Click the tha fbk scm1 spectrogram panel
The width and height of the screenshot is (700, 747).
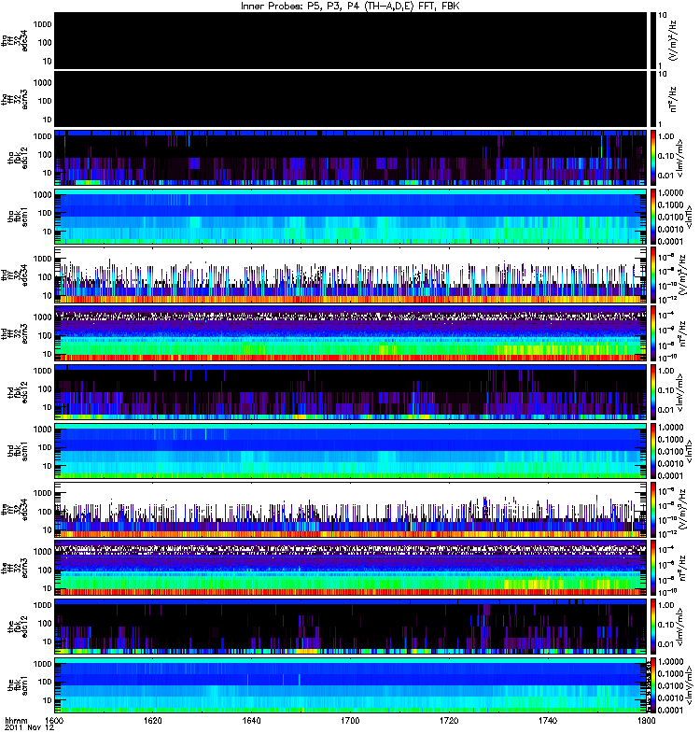351,217
